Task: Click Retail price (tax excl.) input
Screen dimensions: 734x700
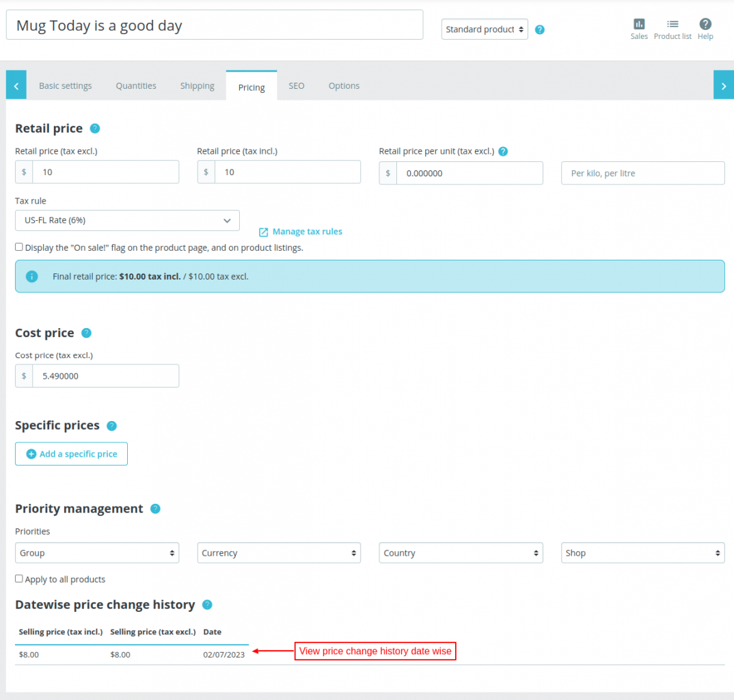Action: (x=106, y=172)
